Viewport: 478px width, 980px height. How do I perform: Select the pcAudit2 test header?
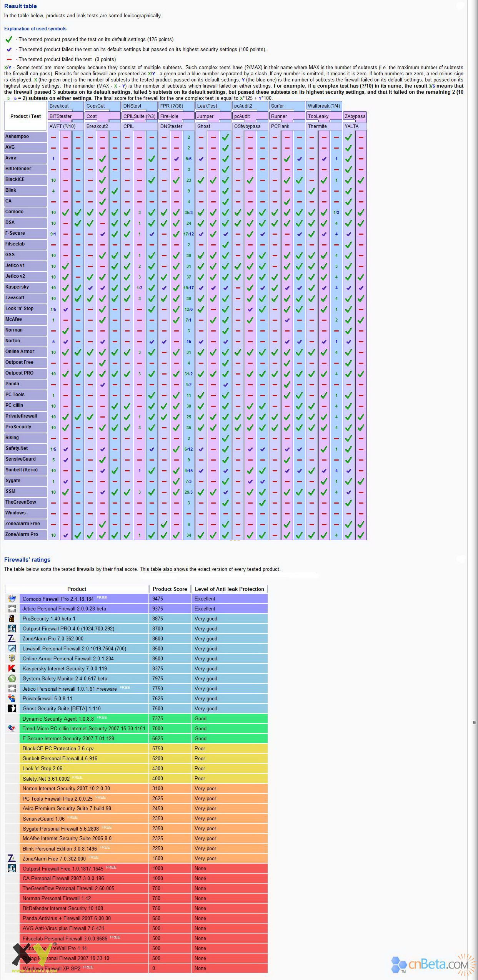pyautogui.click(x=250, y=106)
